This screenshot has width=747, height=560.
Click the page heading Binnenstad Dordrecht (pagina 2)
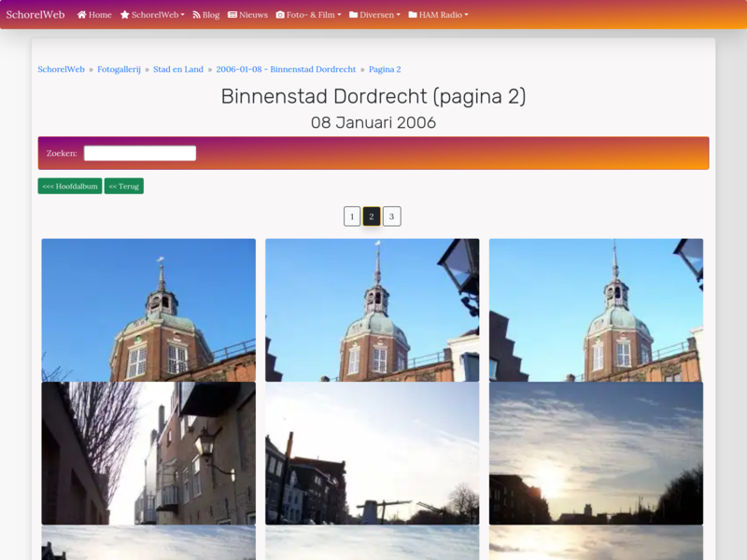pyautogui.click(x=373, y=97)
